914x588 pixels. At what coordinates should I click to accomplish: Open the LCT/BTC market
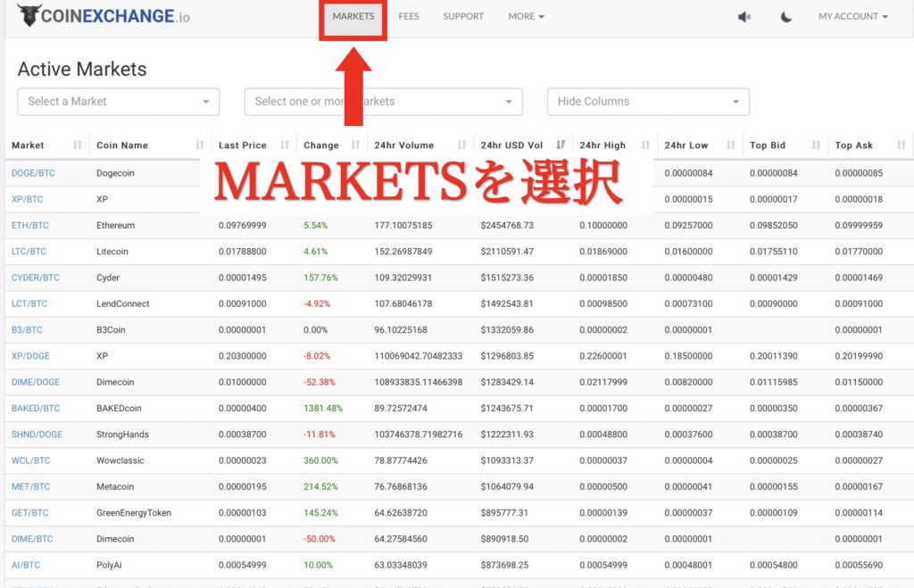click(29, 304)
